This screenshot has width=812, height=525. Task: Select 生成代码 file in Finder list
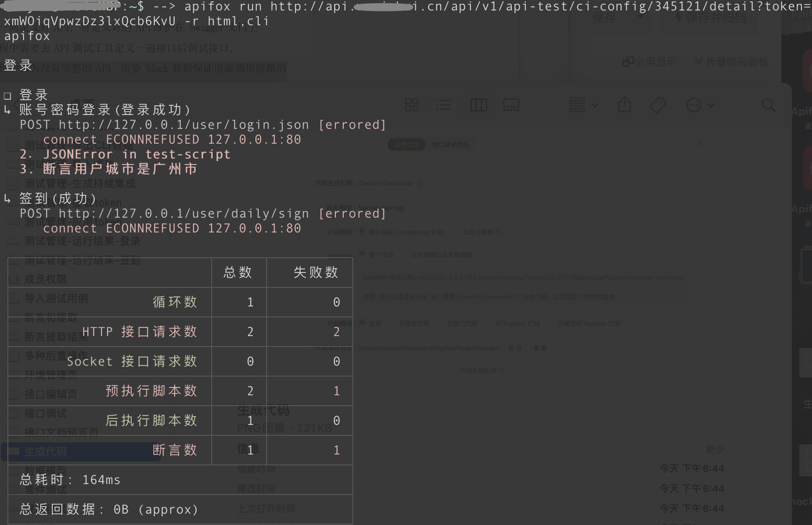click(81, 452)
